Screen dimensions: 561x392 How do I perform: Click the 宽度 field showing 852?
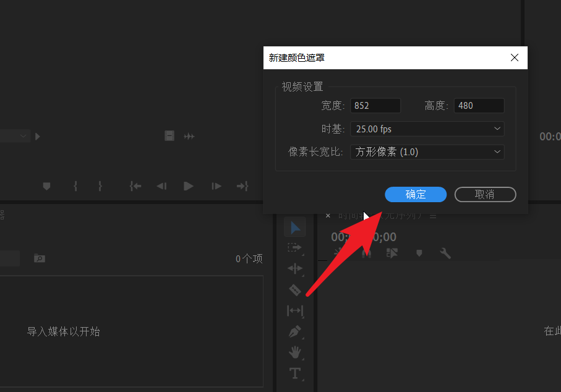click(375, 105)
